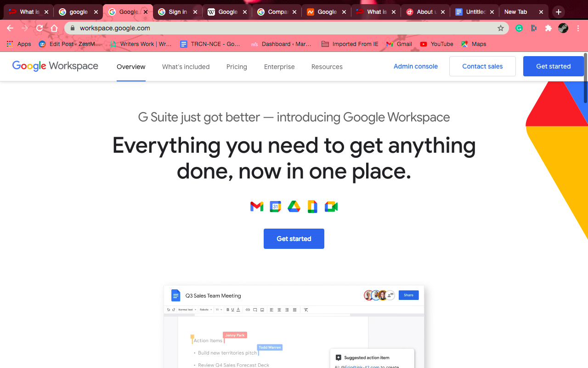Expand the Roboto font dropdown

205,310
